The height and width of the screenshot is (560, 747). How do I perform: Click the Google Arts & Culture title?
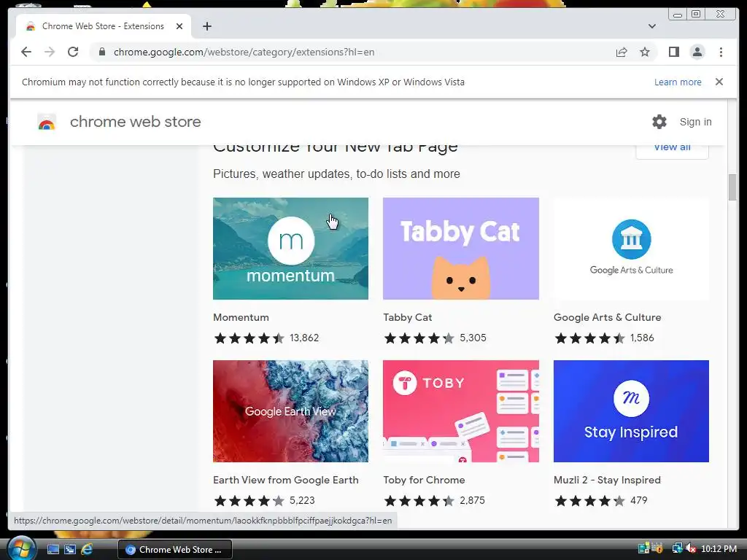tap(608, 317)
